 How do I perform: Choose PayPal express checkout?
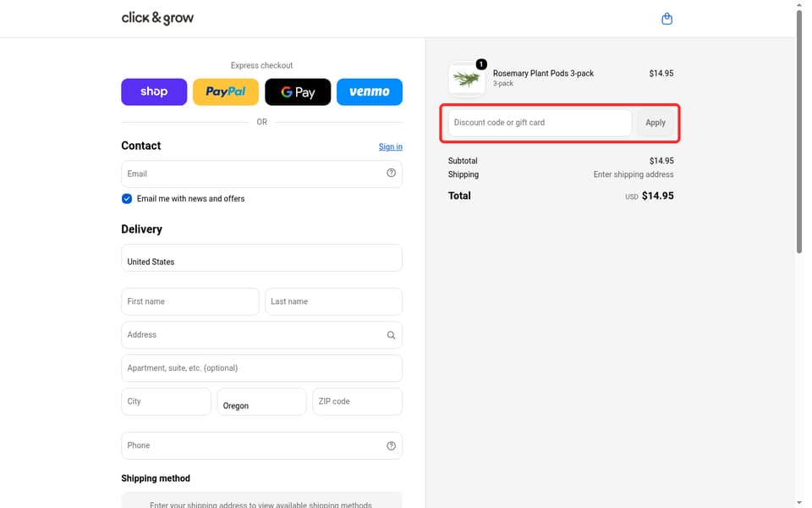click(226, 91)
